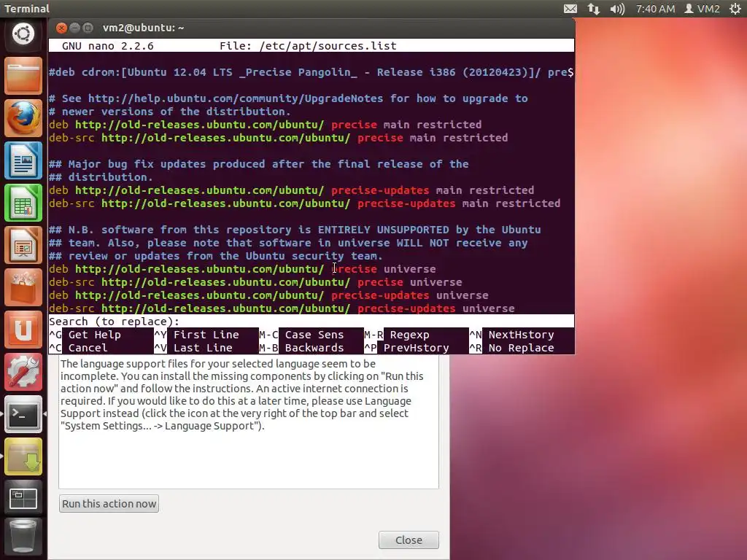
Task: Click the ^G Get Help shortcut
Action: coord(85,335)
